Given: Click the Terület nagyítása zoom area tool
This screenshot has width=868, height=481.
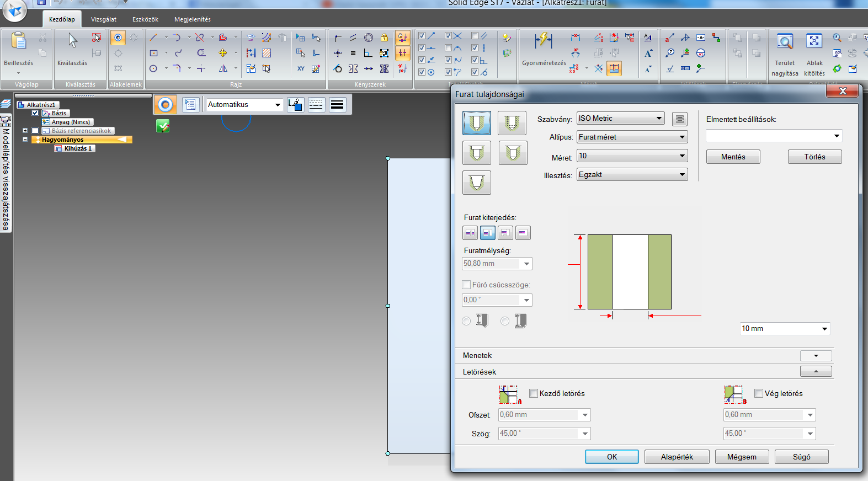Looking at the screenshot, I should coord(785,41).
